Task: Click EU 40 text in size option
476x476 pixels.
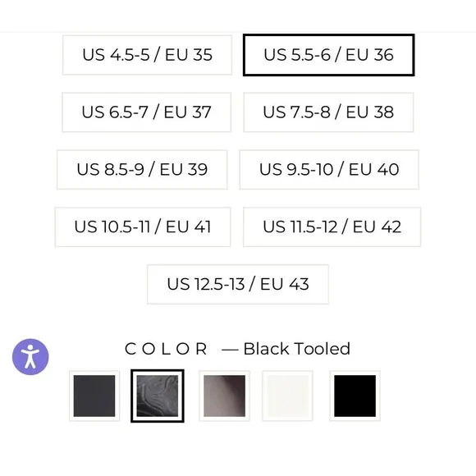Action: click(x=374, y=170)
